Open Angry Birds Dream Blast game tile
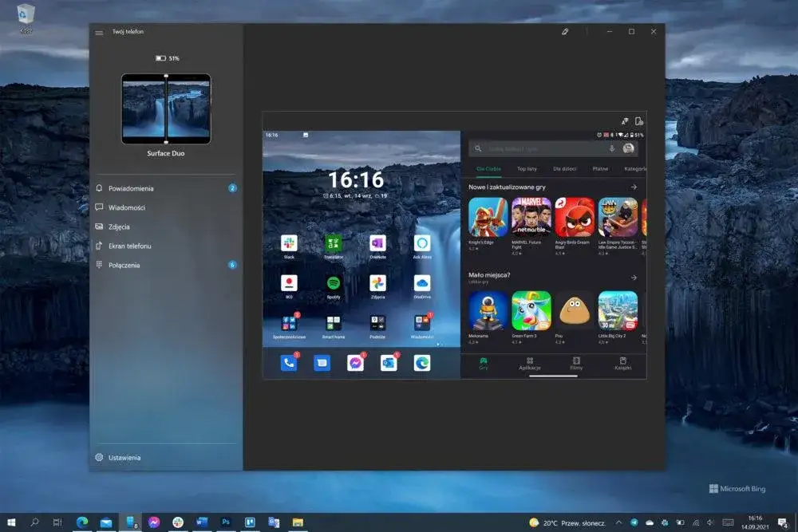This screenshot has height=532, width=798. tap(575, 218)
